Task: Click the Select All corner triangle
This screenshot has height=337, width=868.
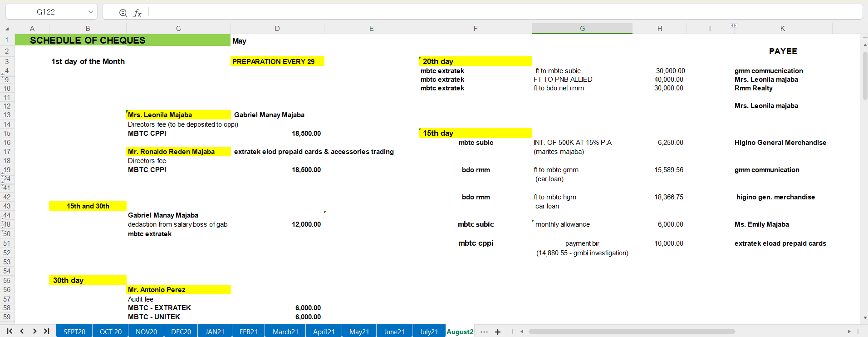Action: coord(7,29)
